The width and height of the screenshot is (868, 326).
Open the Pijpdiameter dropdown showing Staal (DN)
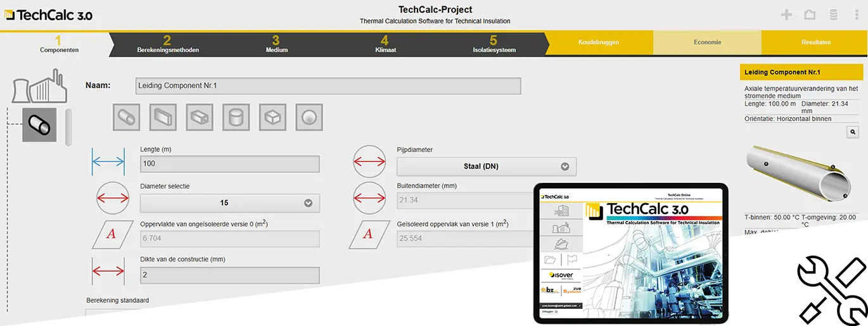(487, 166)
